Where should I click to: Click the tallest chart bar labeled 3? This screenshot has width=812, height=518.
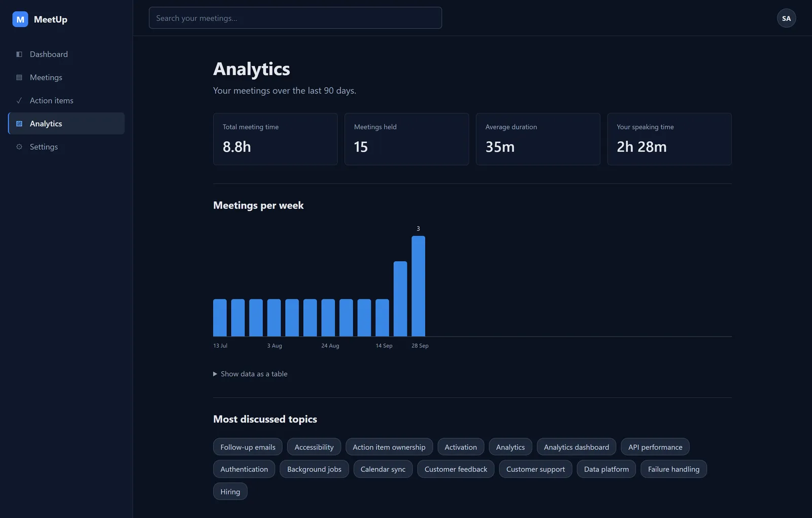tap(418, 286)
